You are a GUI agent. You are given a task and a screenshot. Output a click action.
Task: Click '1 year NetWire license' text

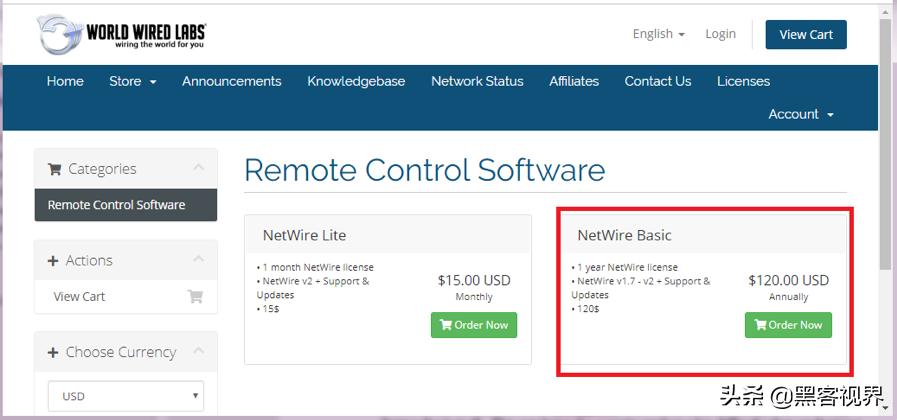pyautogui.click(x=628, y=267)
